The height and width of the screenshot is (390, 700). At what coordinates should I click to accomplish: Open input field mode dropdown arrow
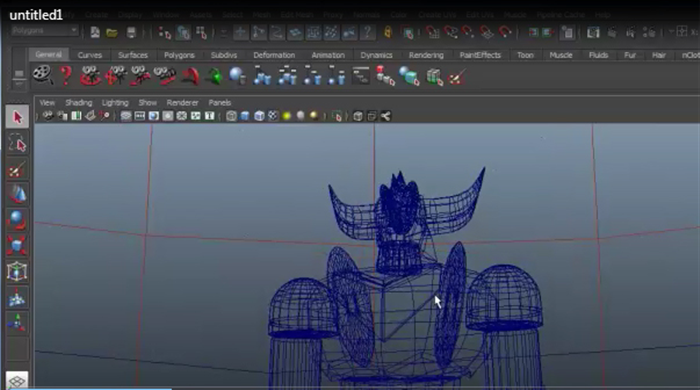[x=671, y=32]
